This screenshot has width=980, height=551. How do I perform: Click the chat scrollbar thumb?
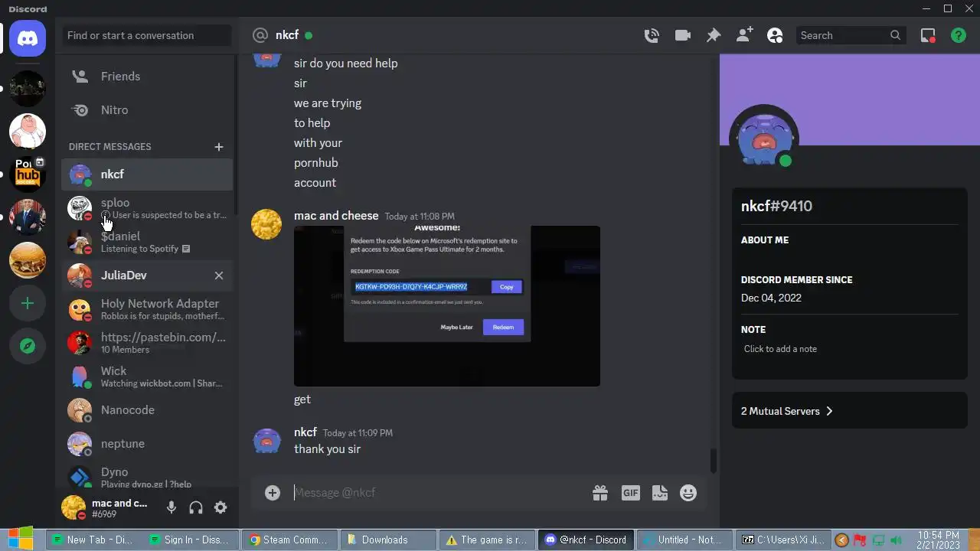point(714,461)
